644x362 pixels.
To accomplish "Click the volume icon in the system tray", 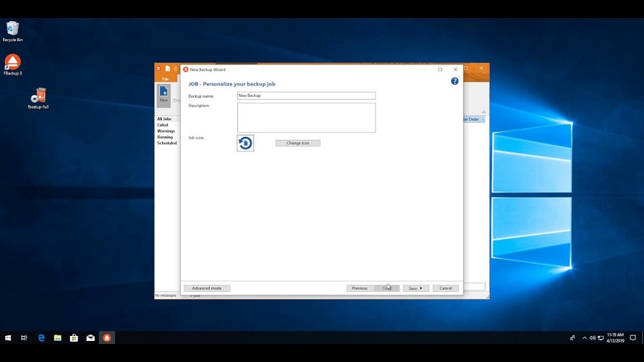I will 592,338.
